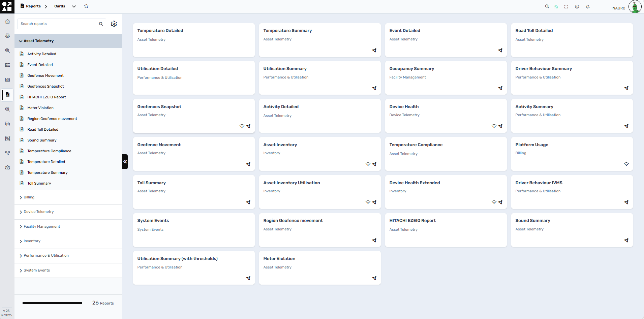
Task: Click the Reports breadcrumb
Action: (x=33, y=6)
